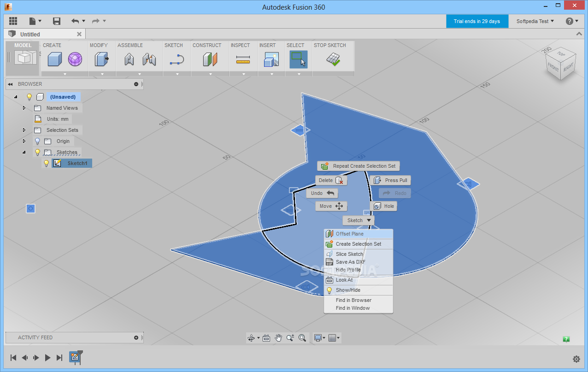Viewport: 588px width, 372px height.
Task: Choose Look At from context menu
Action: coord(359,280)
